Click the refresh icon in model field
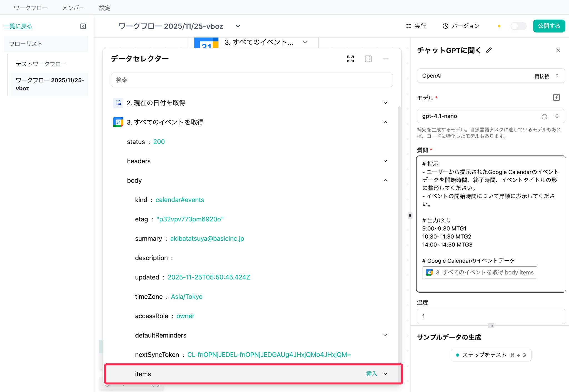Viewport: 569px width, 392px height. point(544,116)
